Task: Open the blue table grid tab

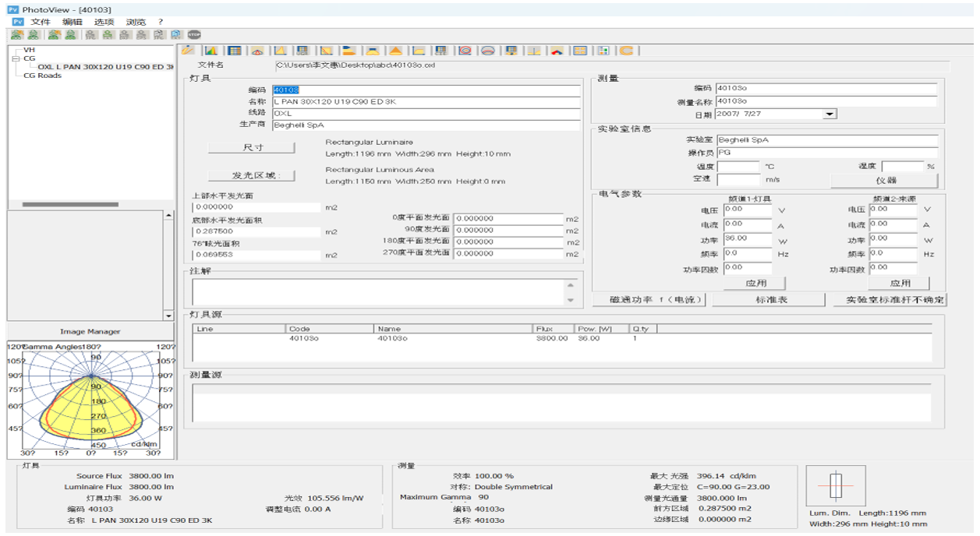Action: click(x=234, y=51)
